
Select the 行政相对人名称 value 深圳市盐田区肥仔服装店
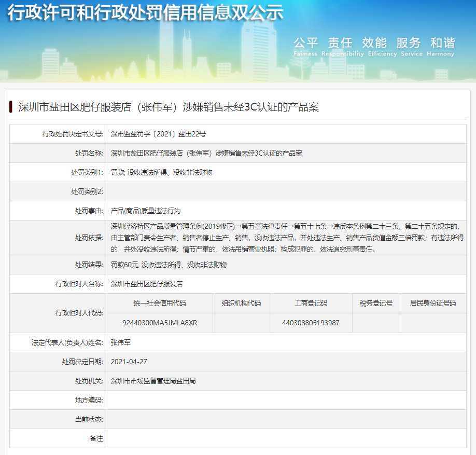click(x=147, y=284)
